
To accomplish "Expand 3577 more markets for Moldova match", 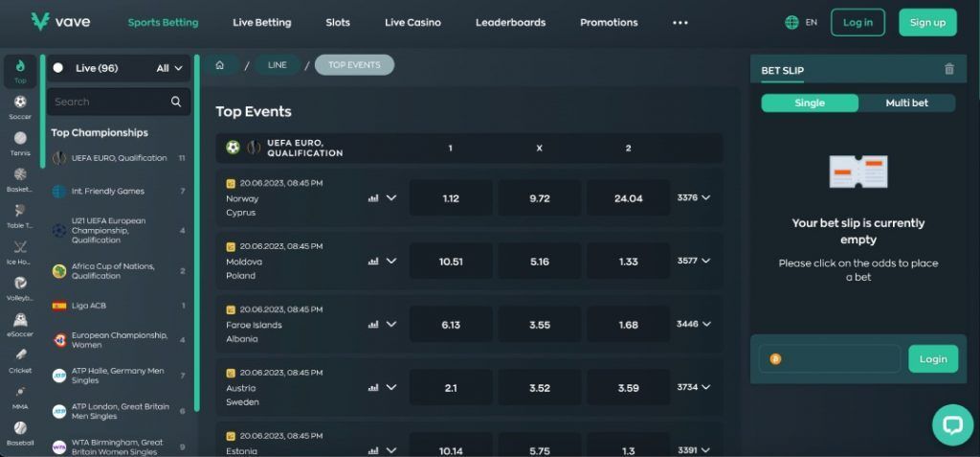I will click(x=694, y=261).
